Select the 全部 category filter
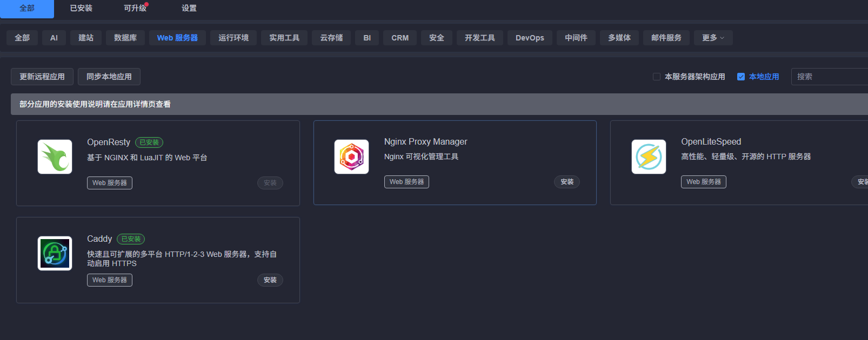868x340 pixels. coord(22,38)
